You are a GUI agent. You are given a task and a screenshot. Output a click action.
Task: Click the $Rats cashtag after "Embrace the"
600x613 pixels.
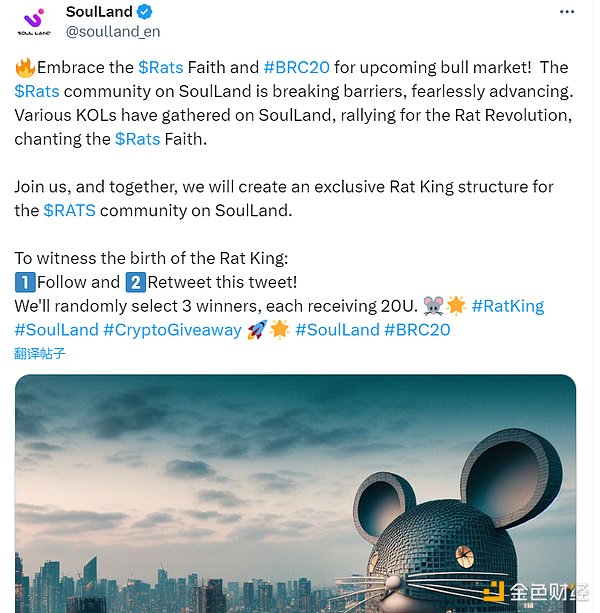(160, 68)
